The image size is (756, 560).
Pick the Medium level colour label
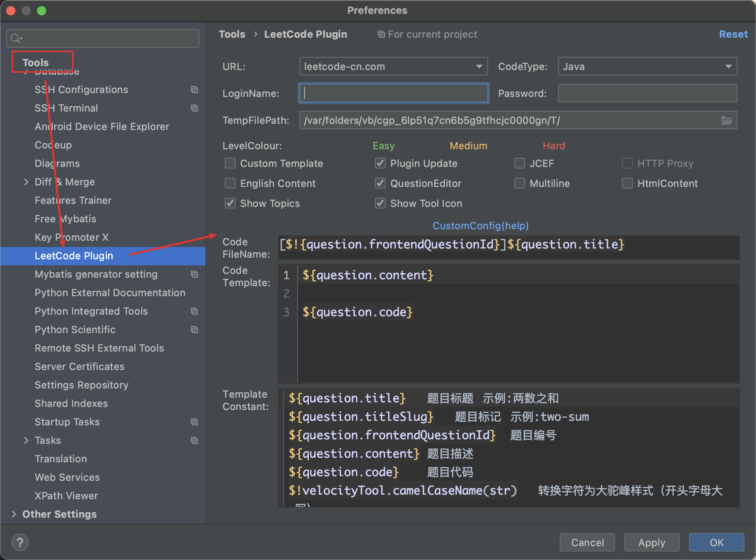tap(468, 146)
